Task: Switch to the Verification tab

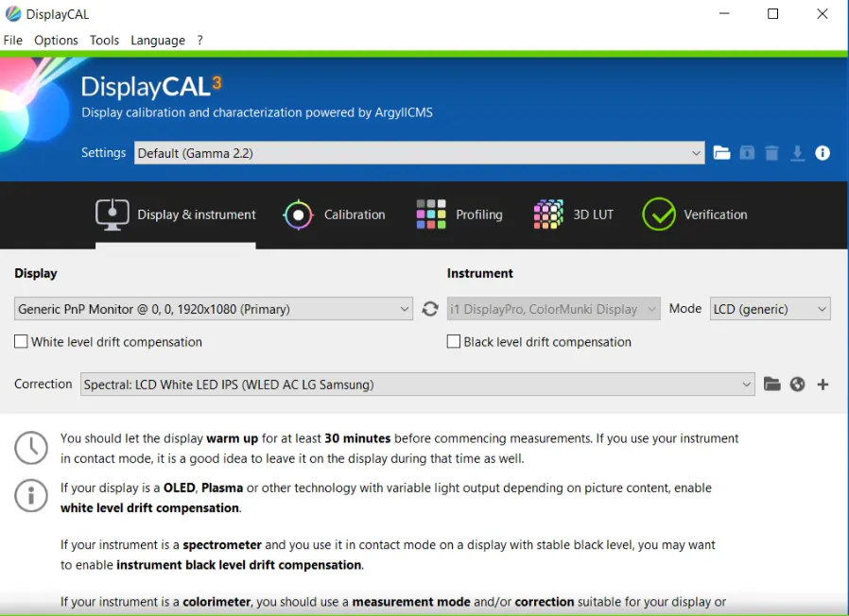Action: tap(694, 214)
